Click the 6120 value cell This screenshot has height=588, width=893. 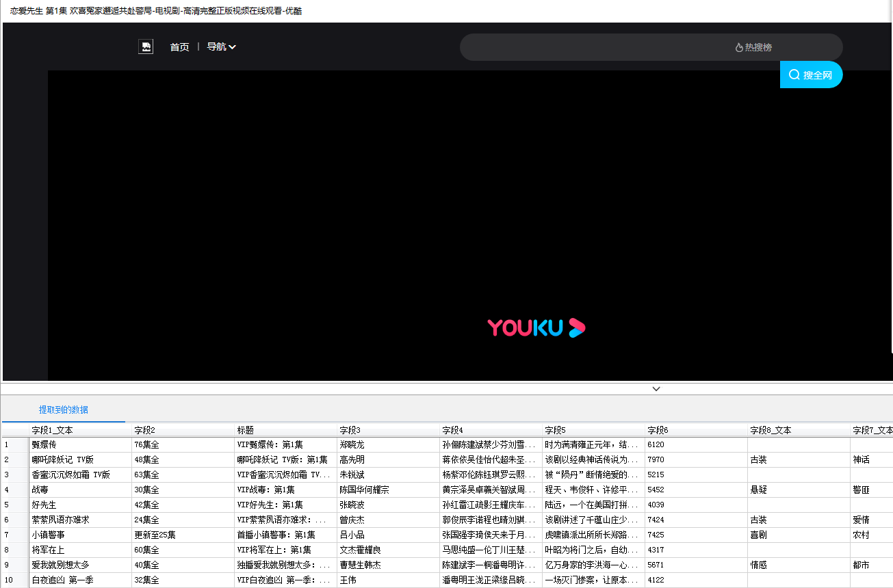pos(697,444)
